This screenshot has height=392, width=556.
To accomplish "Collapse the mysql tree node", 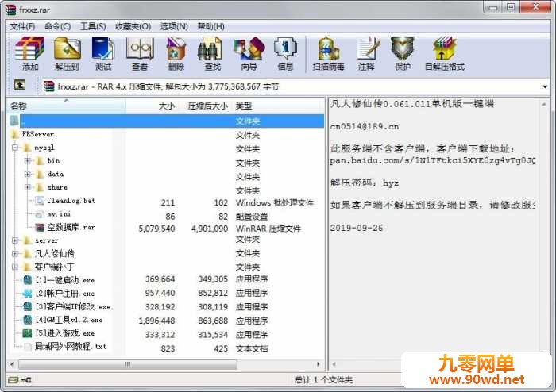I will pyautogui.click(x=15, y=148).
